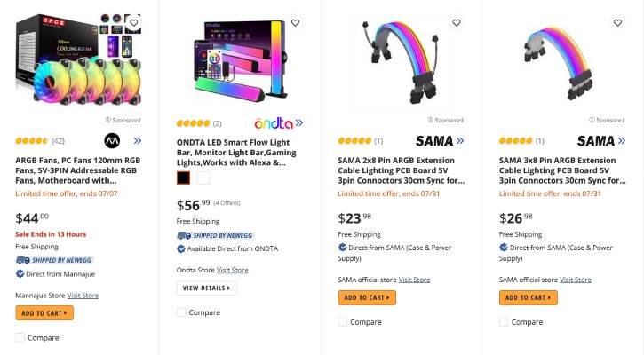
Task: Click double chevron beside SAMA 3x8 logo
Action: [x=621, y=140]
